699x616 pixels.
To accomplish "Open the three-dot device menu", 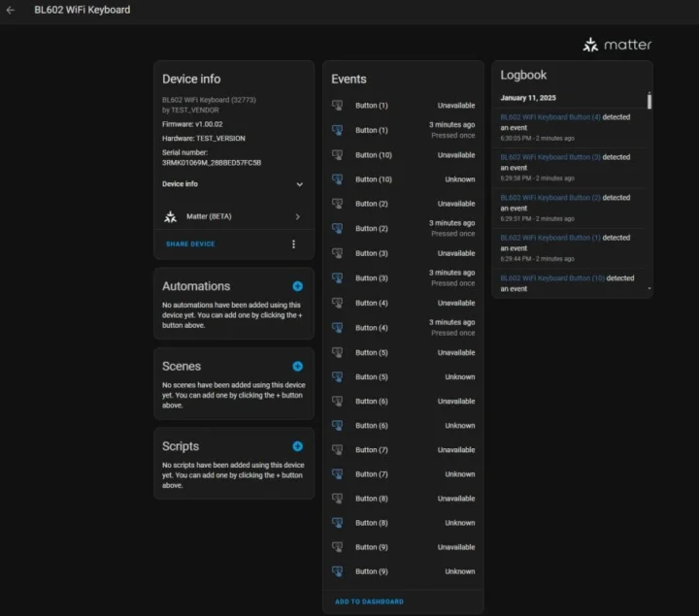I will (x=293, y=244).
